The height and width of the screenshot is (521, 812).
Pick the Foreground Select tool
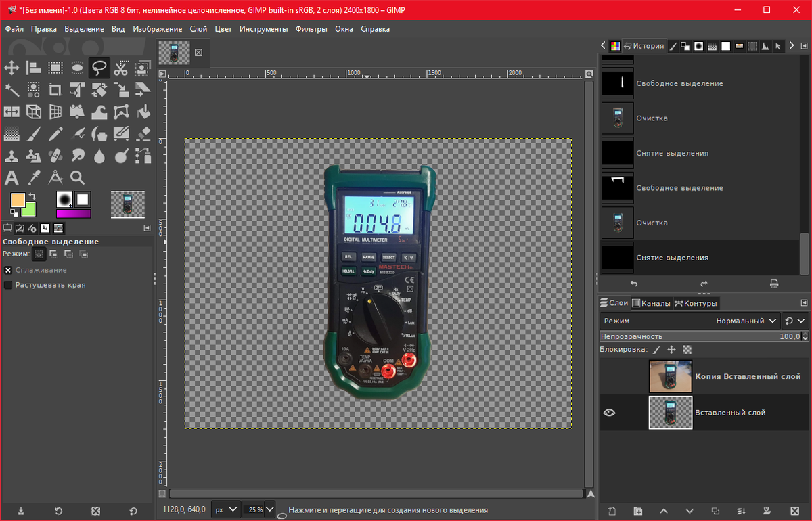pos(143,68)
